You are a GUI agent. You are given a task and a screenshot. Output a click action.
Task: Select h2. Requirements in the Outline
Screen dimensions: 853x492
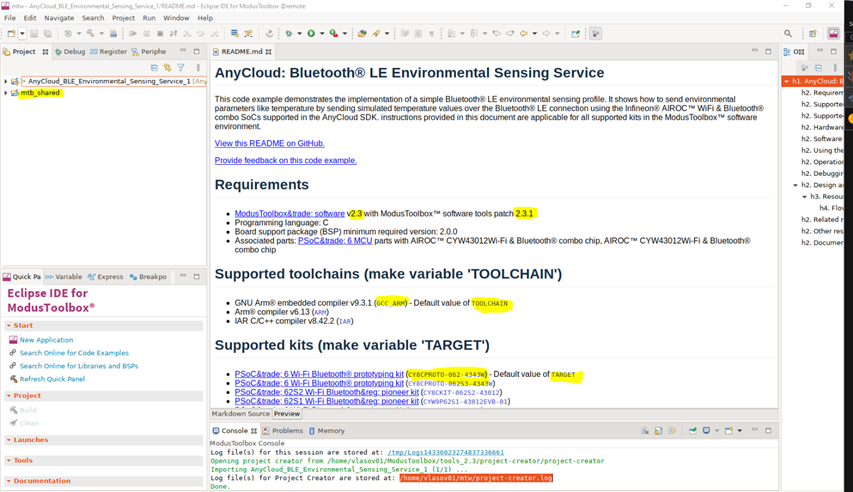click(x=821, y=93)
